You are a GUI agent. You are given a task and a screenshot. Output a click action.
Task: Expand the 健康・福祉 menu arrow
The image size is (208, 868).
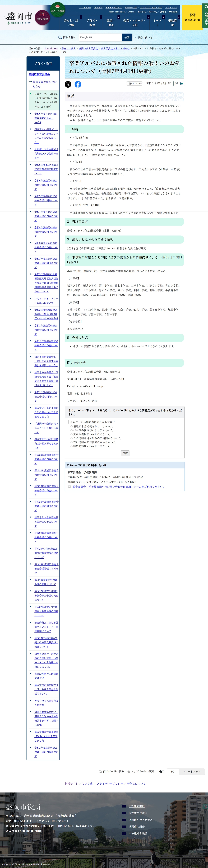click(119, 17)
